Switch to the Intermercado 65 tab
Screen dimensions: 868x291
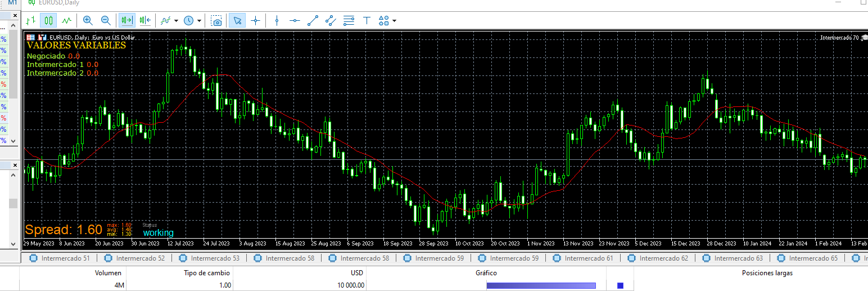807,258
